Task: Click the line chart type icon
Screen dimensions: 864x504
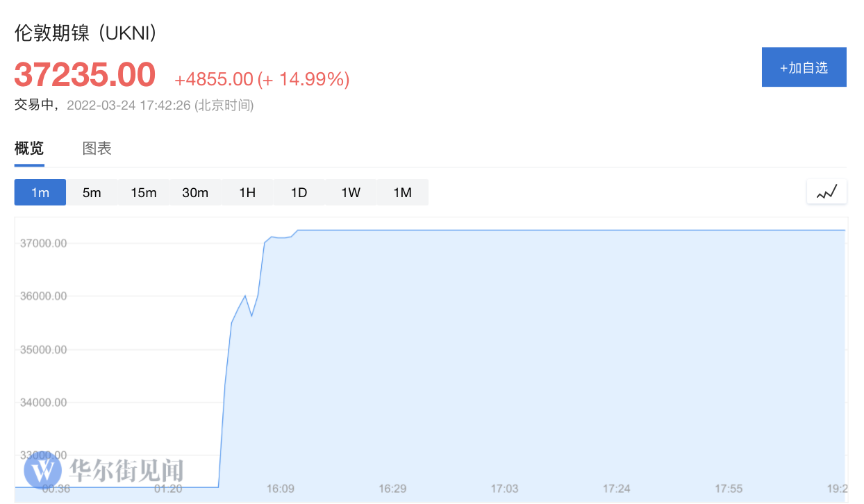Action: 826,192
